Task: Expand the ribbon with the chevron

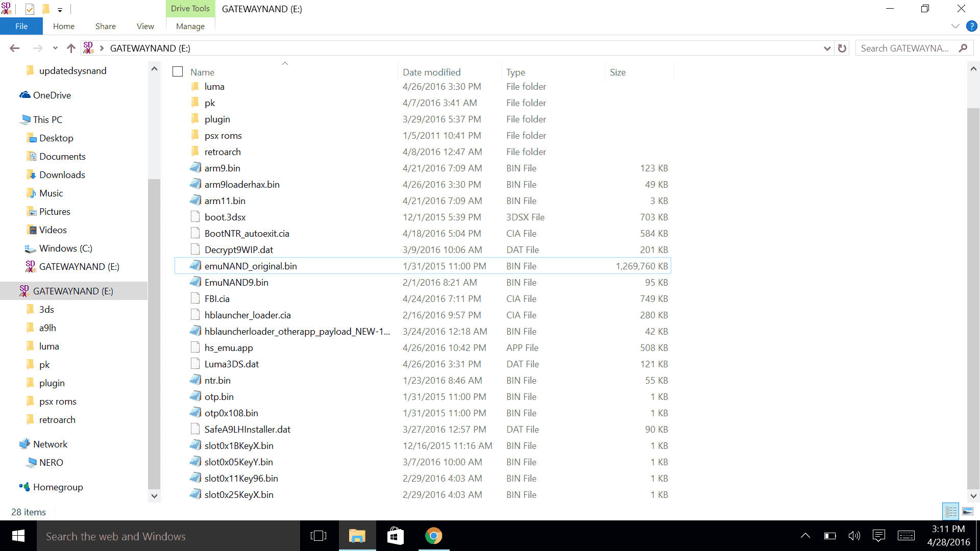Action: click(955, 26)
